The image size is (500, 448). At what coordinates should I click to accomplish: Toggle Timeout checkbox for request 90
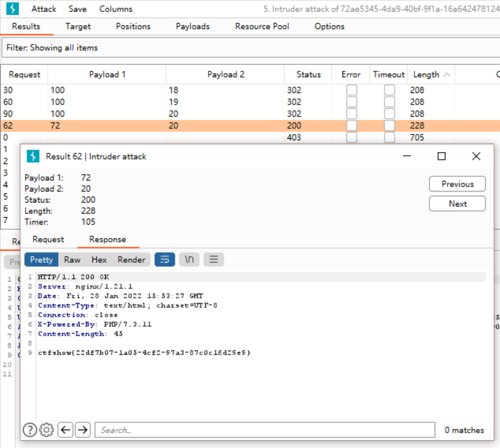point(390,114)
